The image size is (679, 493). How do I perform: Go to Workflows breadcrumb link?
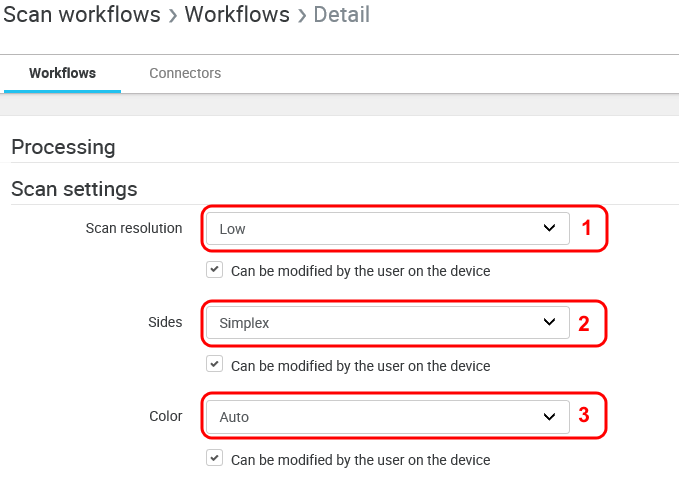237,15
